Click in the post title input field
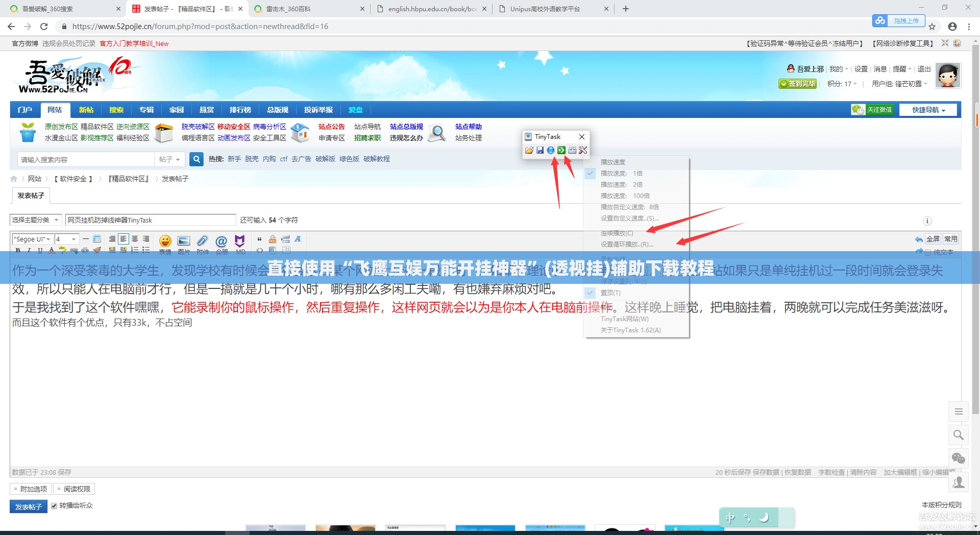Viewport: 980px width, 535px height. 151,220
